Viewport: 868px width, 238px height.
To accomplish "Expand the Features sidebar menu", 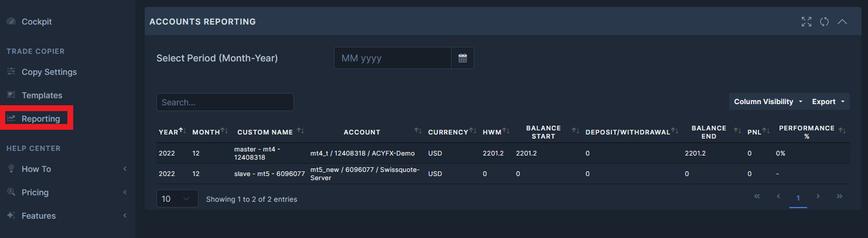I will click(125, 216).
